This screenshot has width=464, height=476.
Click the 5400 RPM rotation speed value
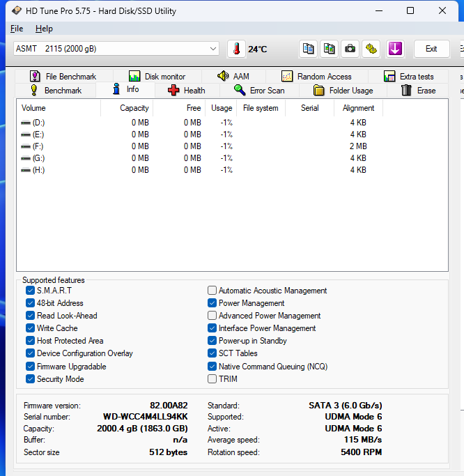(361, 452)
